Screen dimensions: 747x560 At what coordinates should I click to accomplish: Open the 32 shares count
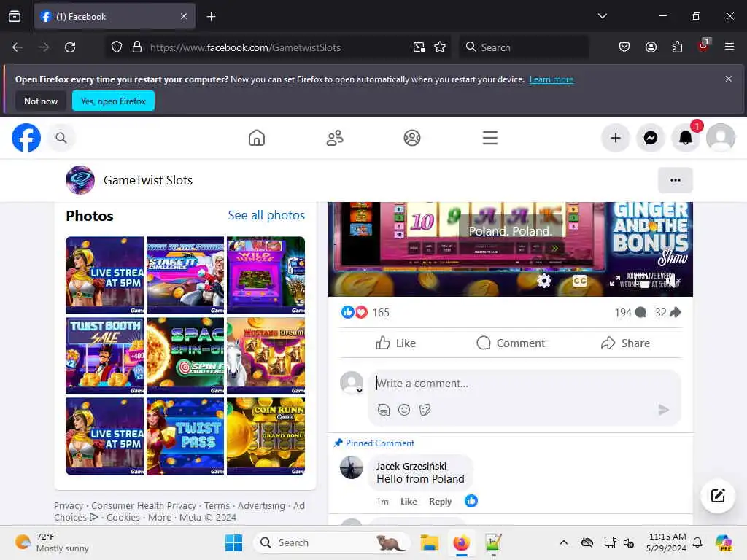668,312
